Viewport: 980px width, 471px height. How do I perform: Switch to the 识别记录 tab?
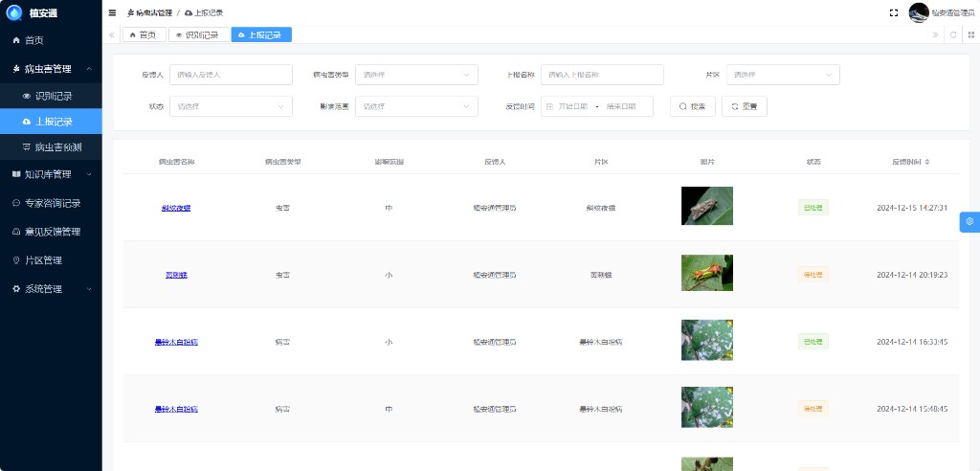(197, 35)
